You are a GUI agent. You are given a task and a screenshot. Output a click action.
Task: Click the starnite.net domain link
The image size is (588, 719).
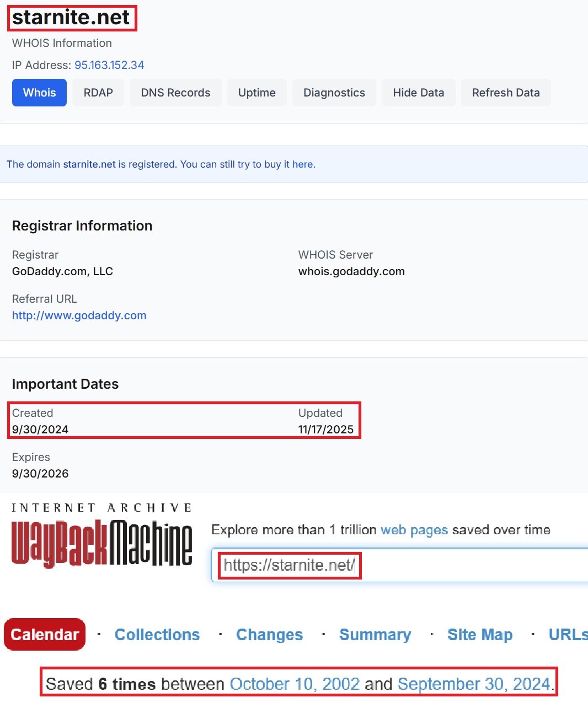[89, 164]
